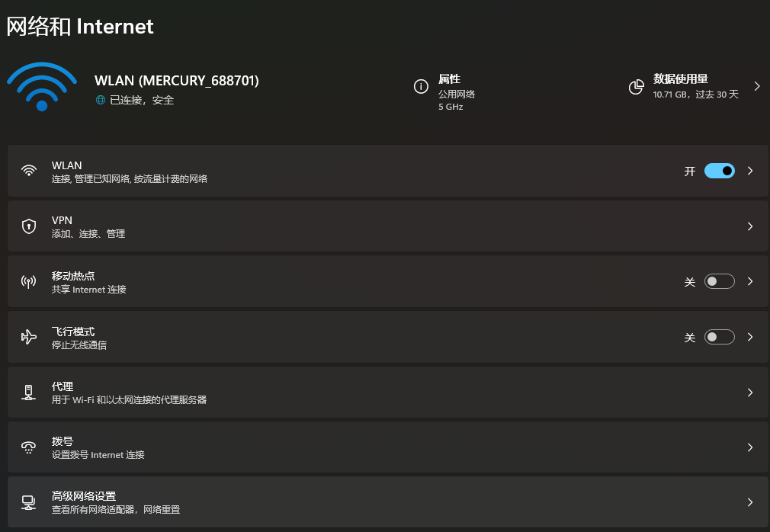Open the chevron next to 数据使用量

click(757, 86)
